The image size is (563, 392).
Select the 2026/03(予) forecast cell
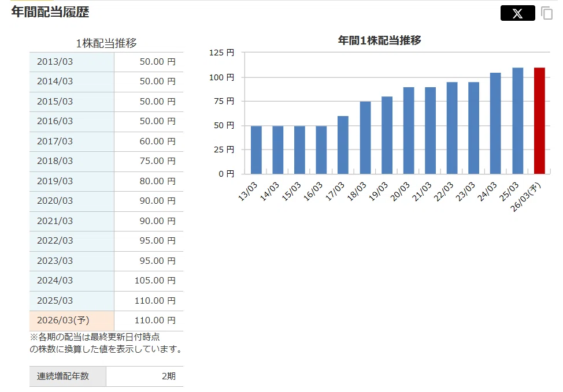pos(72,320)
